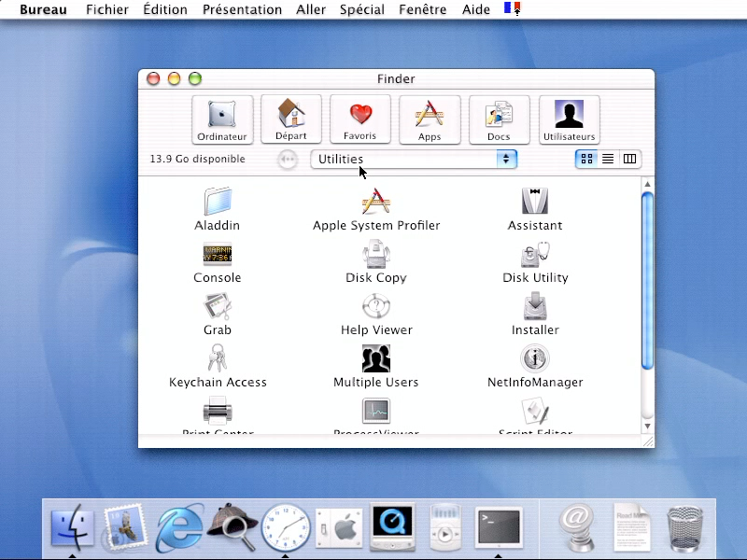Viewport: 747px width, 560px height.
Task: Open Sherlock from the Dock
Action: click(x=233, y=527)
